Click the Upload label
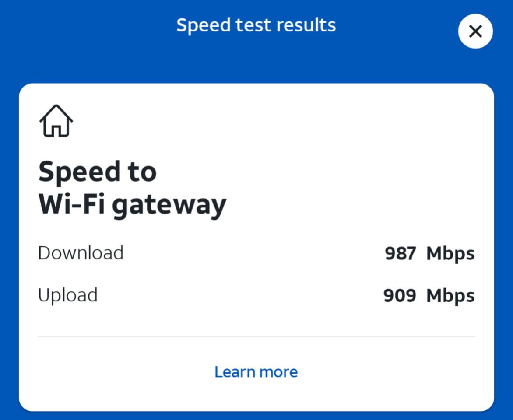 pos(68,296)
